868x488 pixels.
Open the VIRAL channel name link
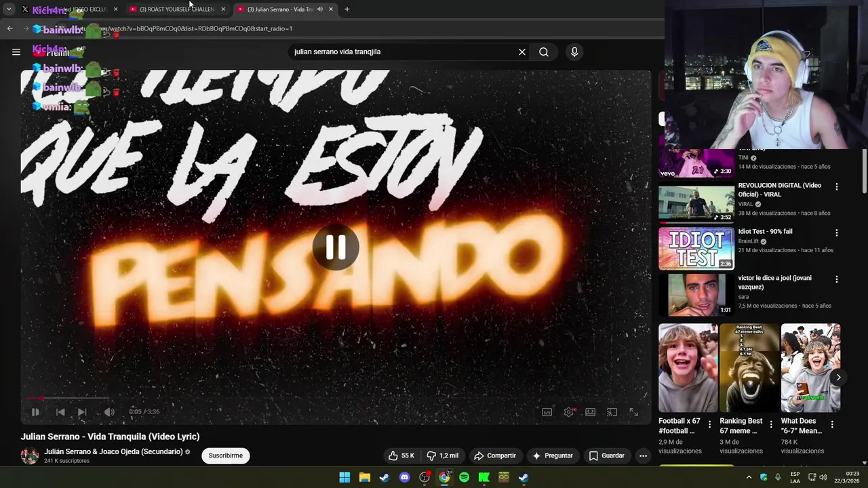click(x=746, y=204)
